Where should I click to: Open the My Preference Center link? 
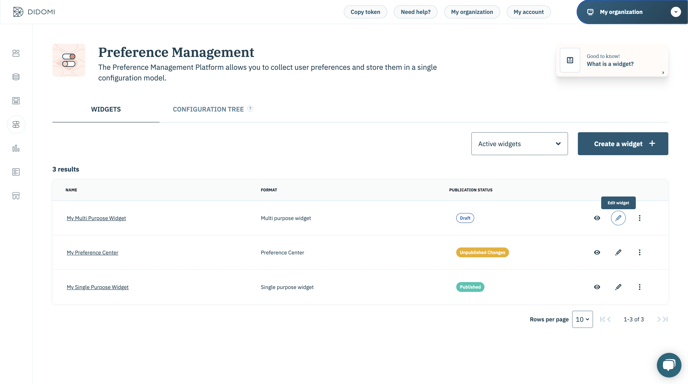92,252
